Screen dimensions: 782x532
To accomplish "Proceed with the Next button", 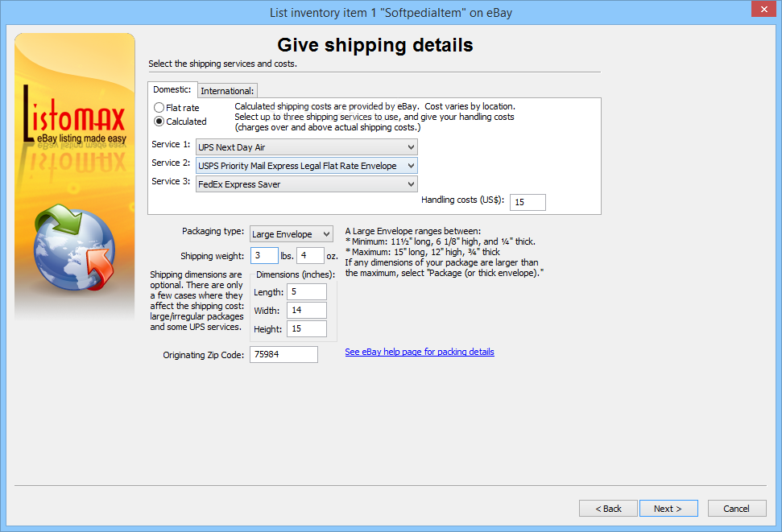I will pos(668,509).
